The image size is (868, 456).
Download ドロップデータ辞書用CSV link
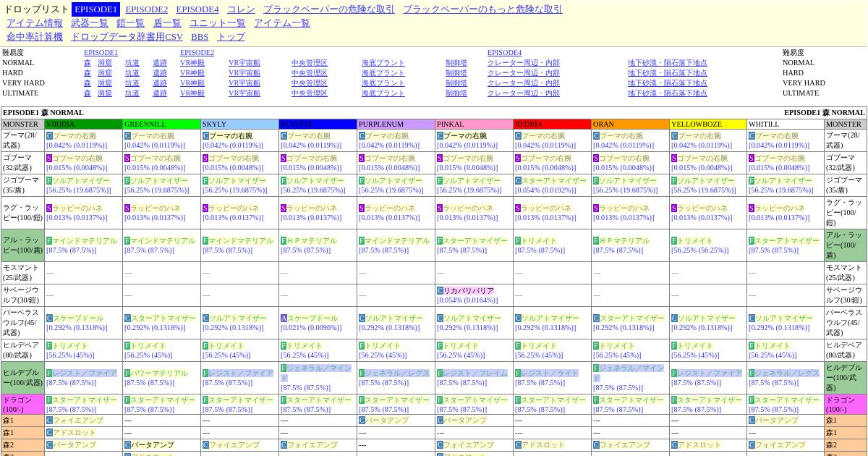[127, 37]
